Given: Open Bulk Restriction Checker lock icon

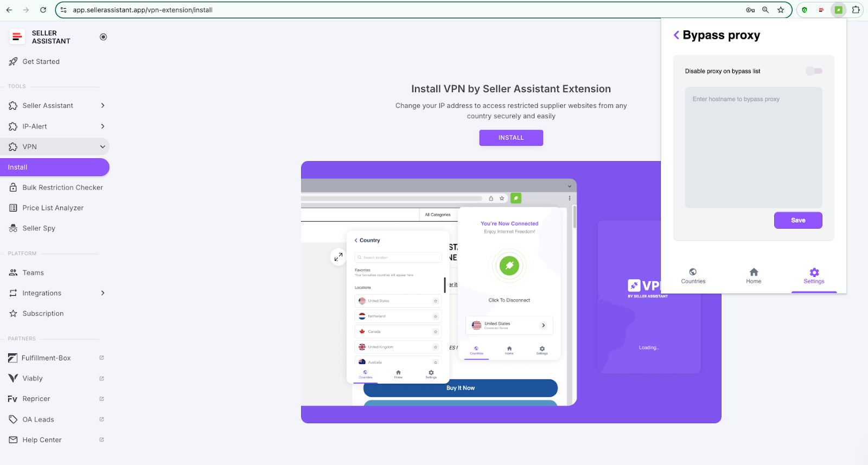Looking at the screenshot, I should tap(13, 188).
